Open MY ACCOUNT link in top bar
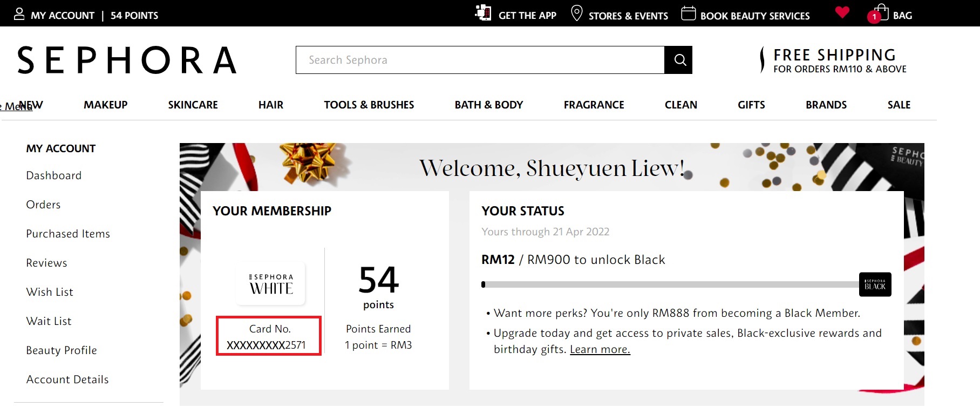Image resolution: width=980 pixels, height=414 pixels. click(x=63, y=16)
